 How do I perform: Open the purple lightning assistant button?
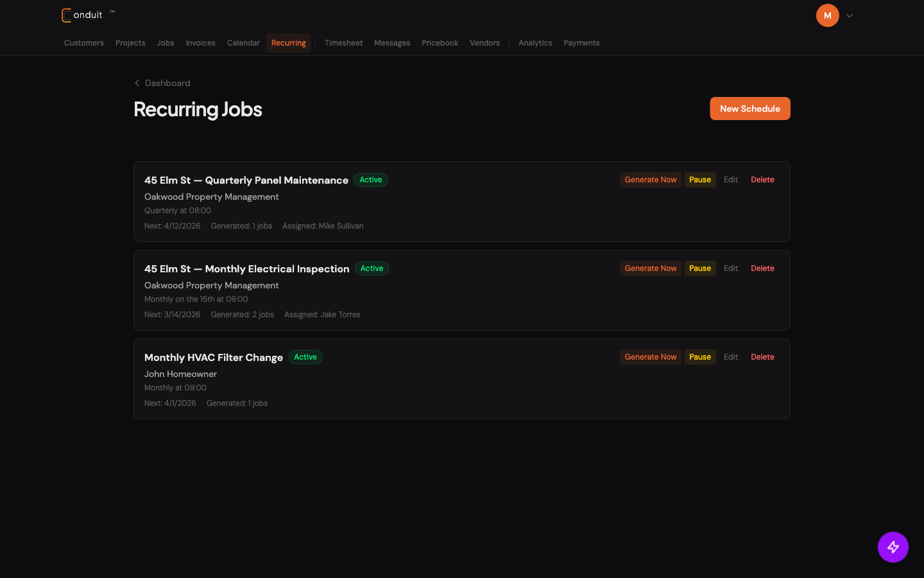click(x=893, y=547)
